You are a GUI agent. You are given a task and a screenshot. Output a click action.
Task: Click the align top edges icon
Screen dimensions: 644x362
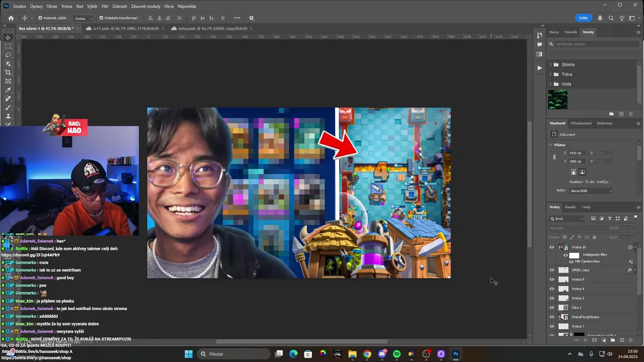click(194, 18)
